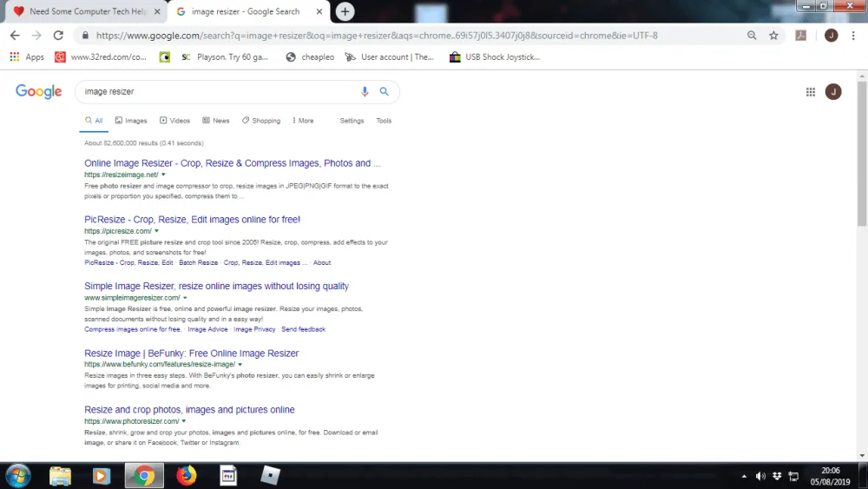Open the Settings menu under search bar

coord(352,121)
